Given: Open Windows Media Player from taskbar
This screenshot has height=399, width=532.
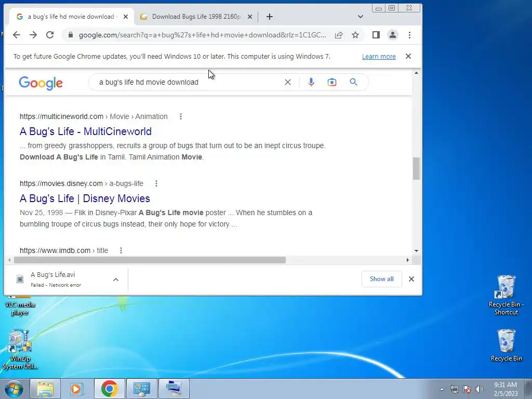Looking at the screenshot, I should click(77, 389).
